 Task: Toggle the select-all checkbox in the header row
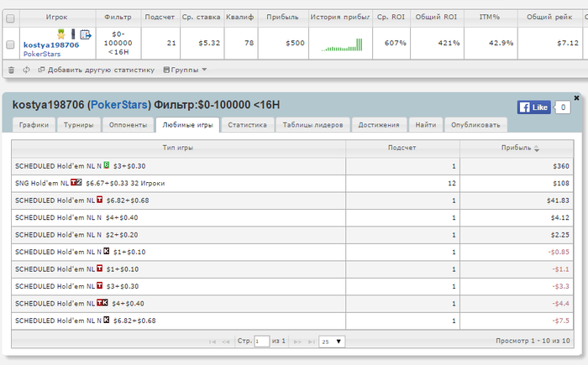[10, 18]
